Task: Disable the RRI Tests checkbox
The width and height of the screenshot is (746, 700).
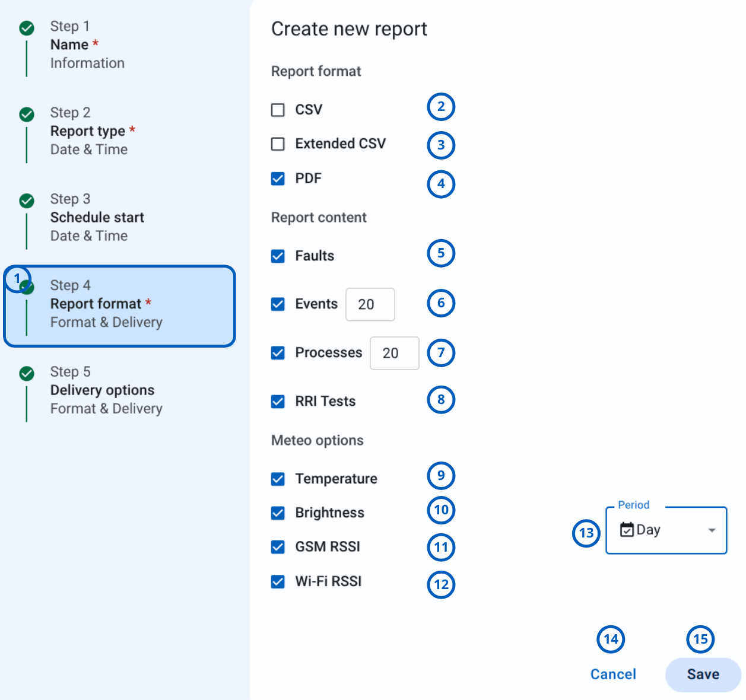Action: pyautogui.click(x=278, y=402)
